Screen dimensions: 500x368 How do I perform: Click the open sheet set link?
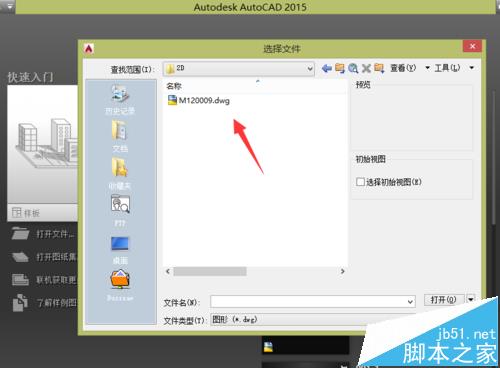tap(57, 257)
